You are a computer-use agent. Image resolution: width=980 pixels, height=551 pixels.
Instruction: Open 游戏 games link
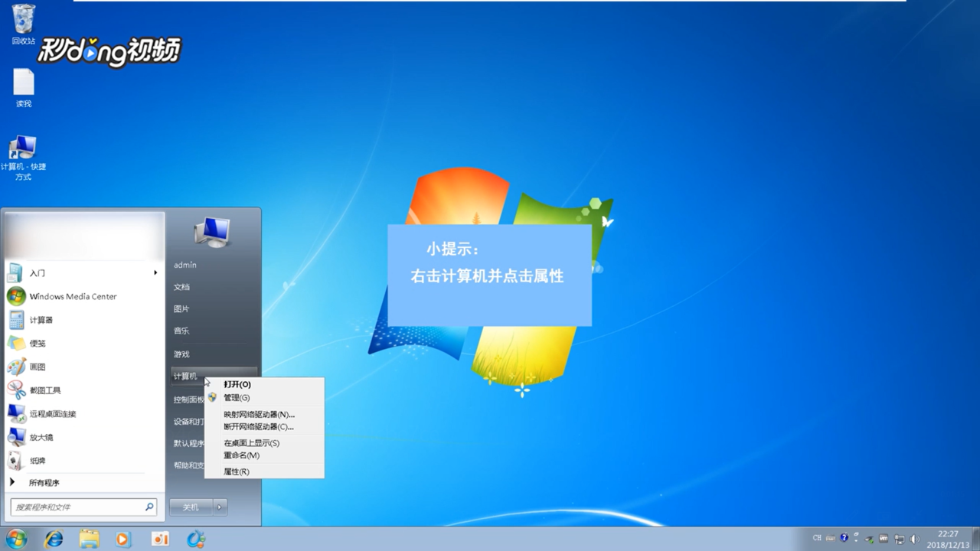click(181, 354)
